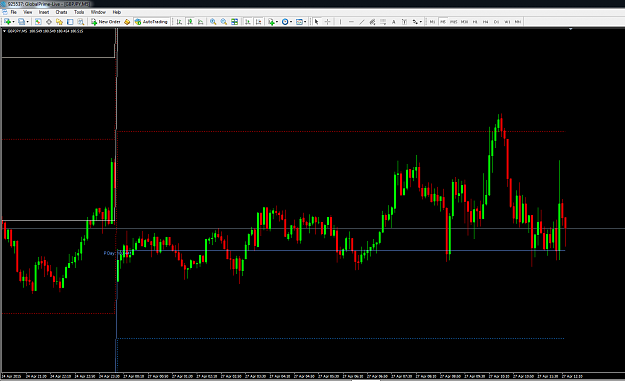Viewport: 625px width, 381px height.
Task: Expand the Arrows dropdown arrow
Action: tap(421, 22)
